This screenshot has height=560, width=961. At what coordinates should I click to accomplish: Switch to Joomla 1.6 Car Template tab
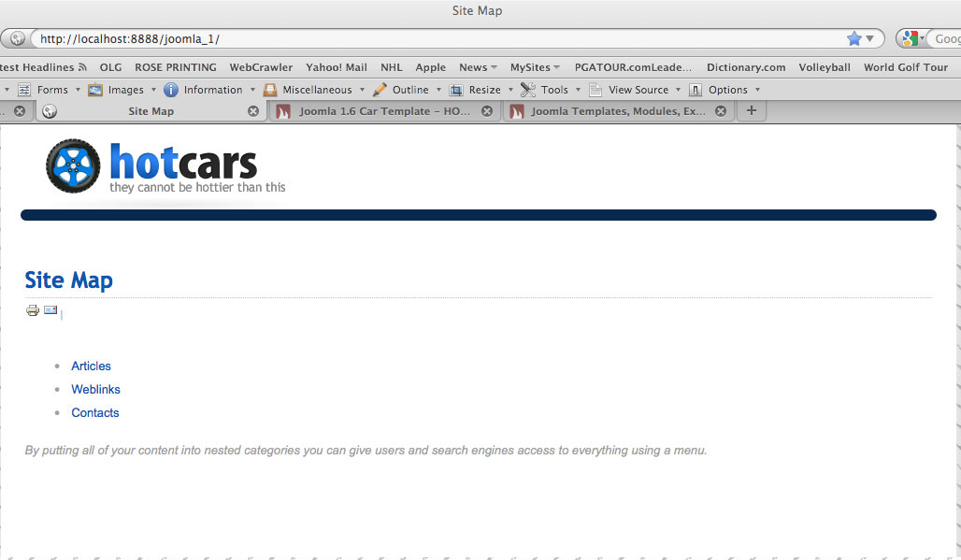coord(384,111)
